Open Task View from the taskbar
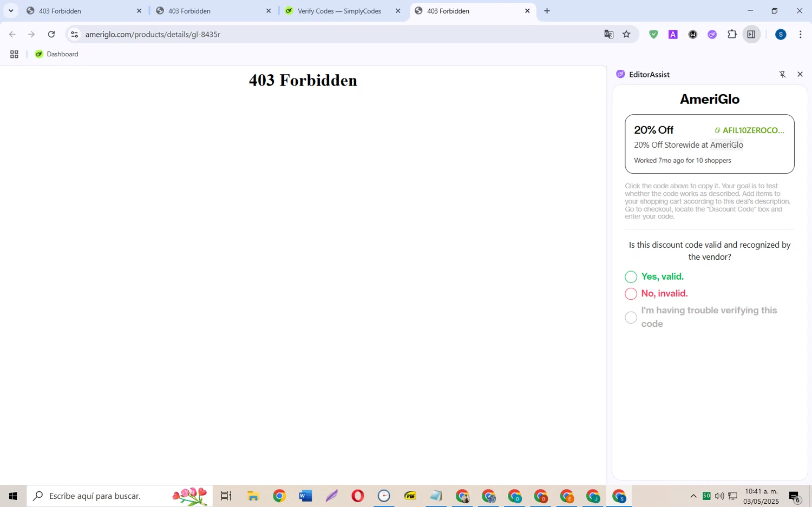This screenshot has height=507, width=812. coord(226,496)
